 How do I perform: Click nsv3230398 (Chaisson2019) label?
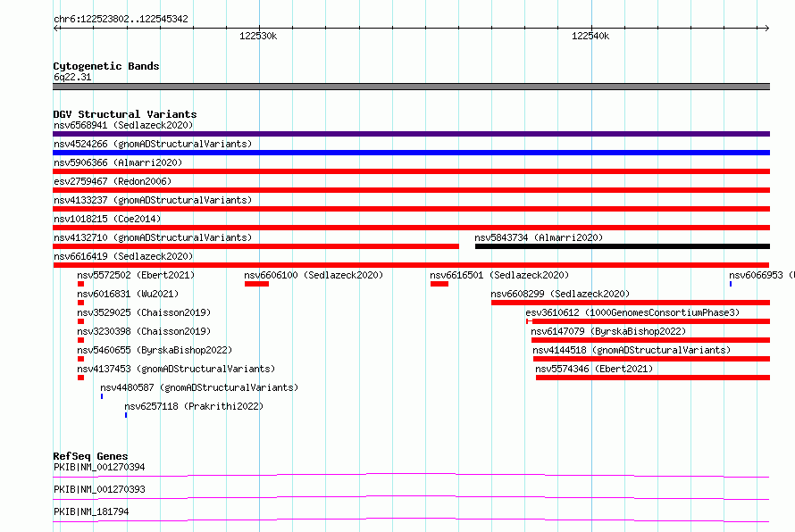[144, 331]
